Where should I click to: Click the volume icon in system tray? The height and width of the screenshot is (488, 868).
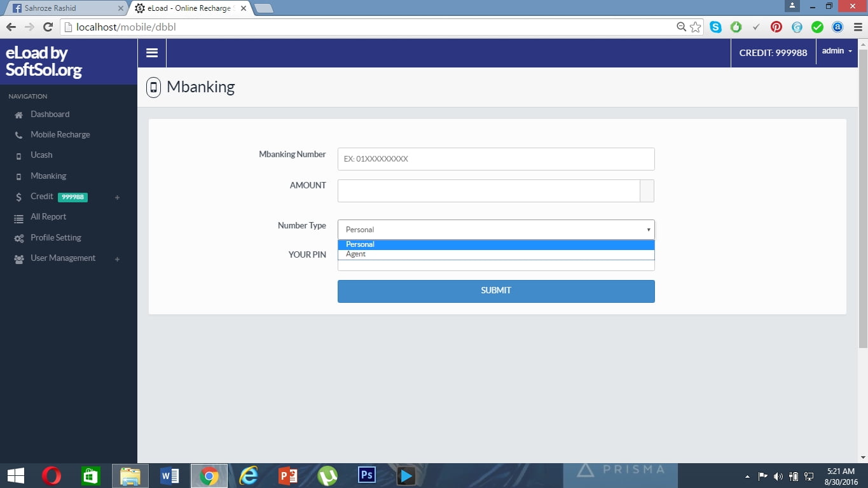point(778,476)
